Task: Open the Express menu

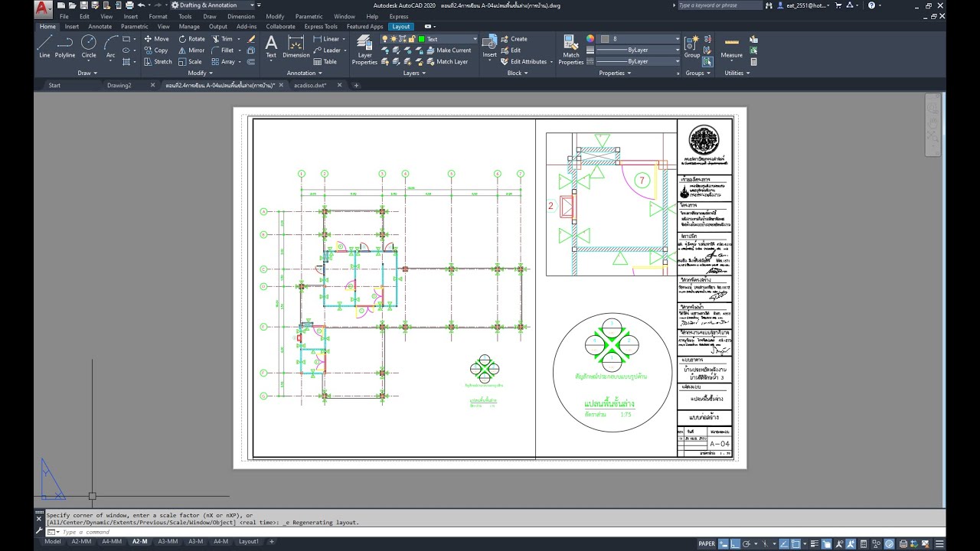Action: pos(399,16)
